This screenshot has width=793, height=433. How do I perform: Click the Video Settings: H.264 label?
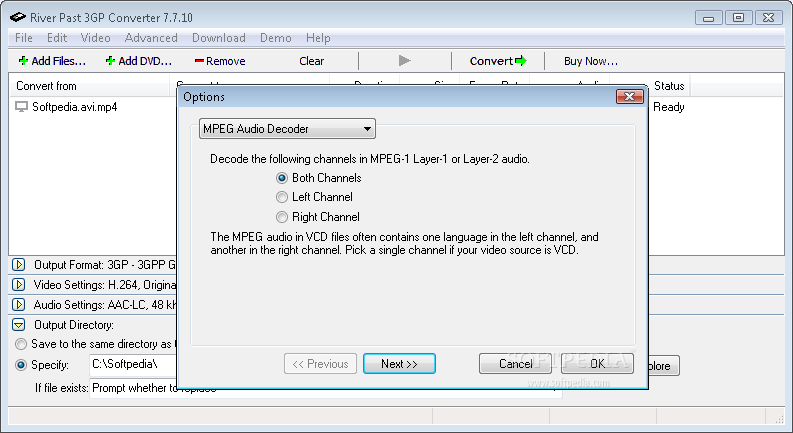[105, 285]
